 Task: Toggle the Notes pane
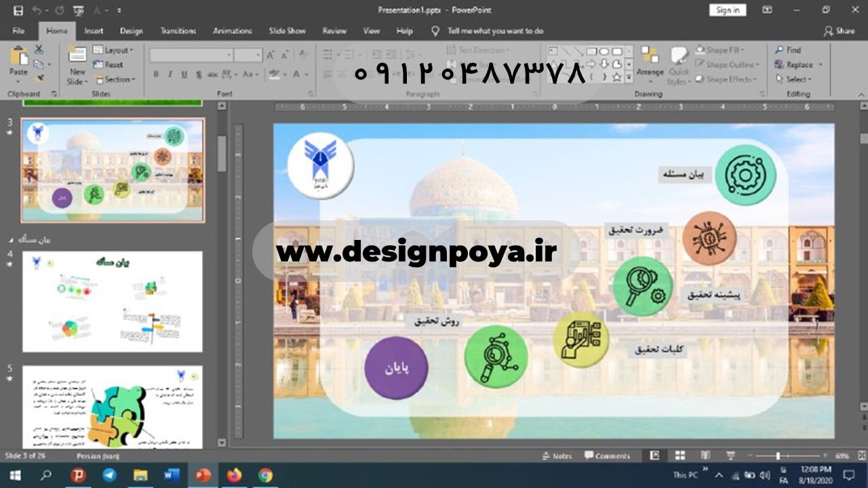(557, 456)
